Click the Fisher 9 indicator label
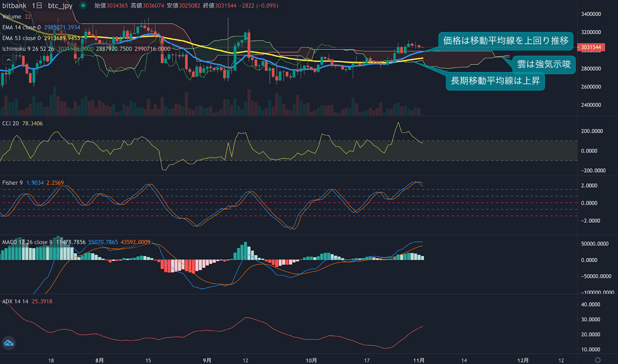This screenshot has width=618, height=364. [12, 183]
